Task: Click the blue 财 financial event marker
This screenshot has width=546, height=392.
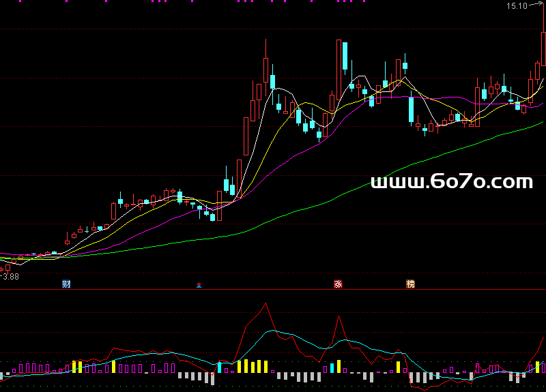Action: click(66, 284)
